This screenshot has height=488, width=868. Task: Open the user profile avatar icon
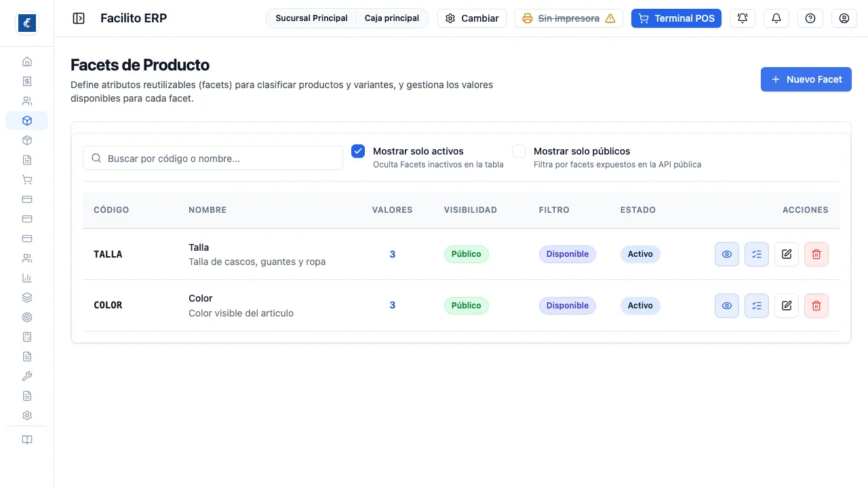(x=844, y=18)
